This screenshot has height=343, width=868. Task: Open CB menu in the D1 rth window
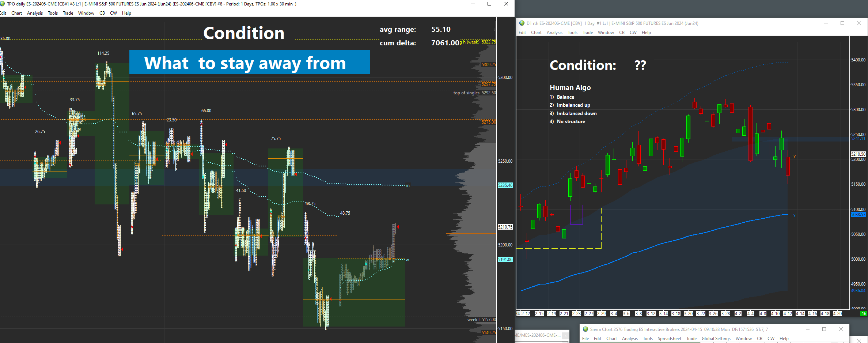tap(622, 33)
